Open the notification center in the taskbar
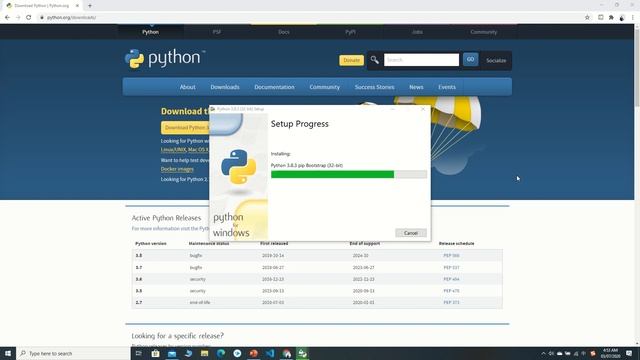The image size is (640, 360). point(629,353)
